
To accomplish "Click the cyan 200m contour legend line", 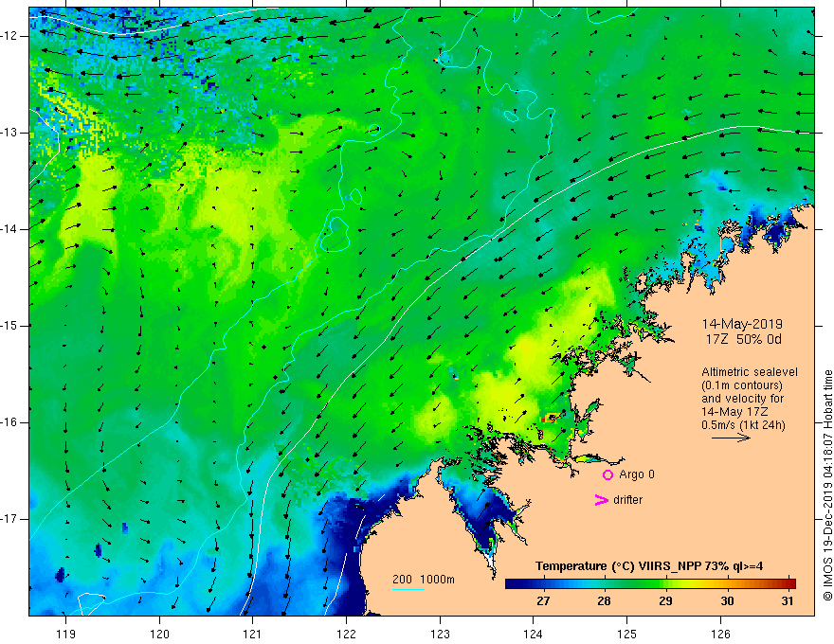I will (408, 589).
